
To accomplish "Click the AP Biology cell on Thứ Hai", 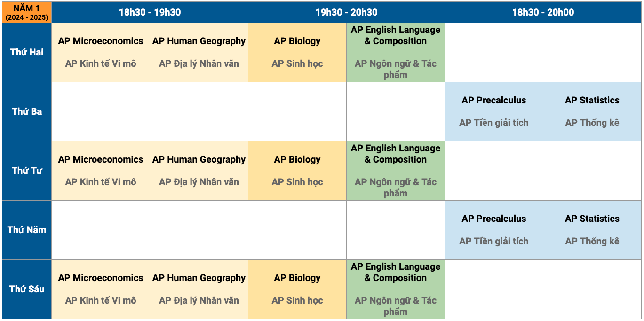I will pyautogui.click(x=297, y=52).
